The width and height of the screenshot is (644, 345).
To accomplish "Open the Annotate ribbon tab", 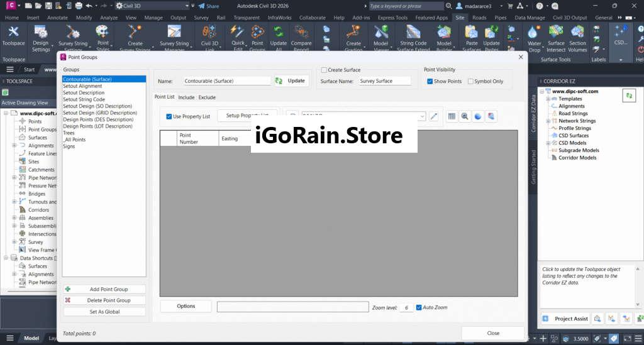I will tap(57, 18).
